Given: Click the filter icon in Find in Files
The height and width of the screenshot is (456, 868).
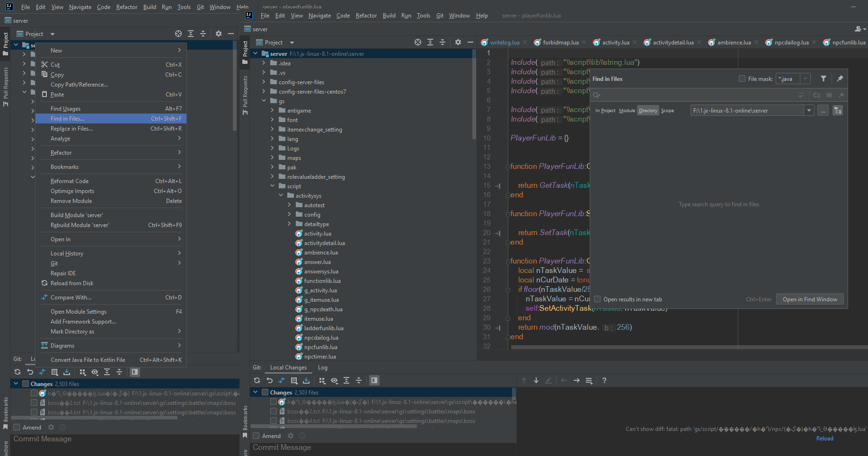Looking at the screenshot, I should coord(824,79).
